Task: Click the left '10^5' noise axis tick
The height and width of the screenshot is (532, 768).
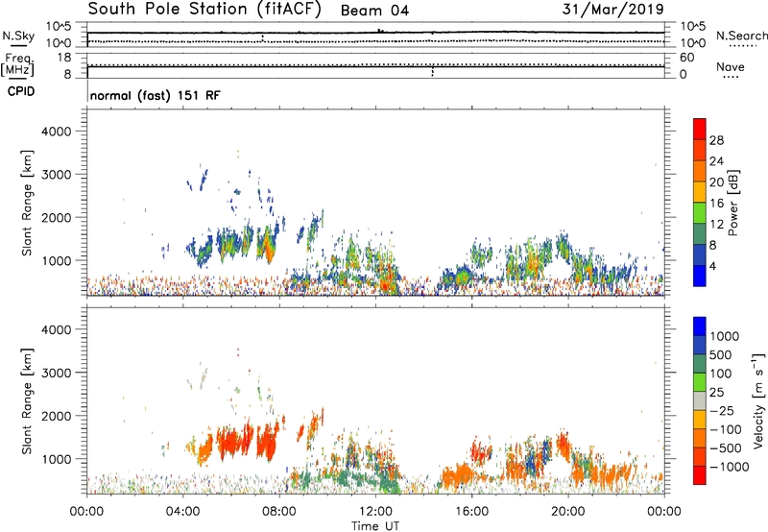Action: coord(59,26)
